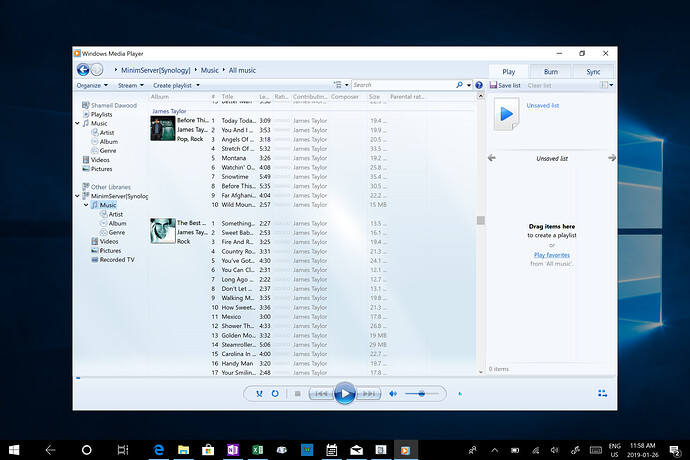This screenshot has height=460, width=690.
Task: Click the Clear list button
Action: 539,85
